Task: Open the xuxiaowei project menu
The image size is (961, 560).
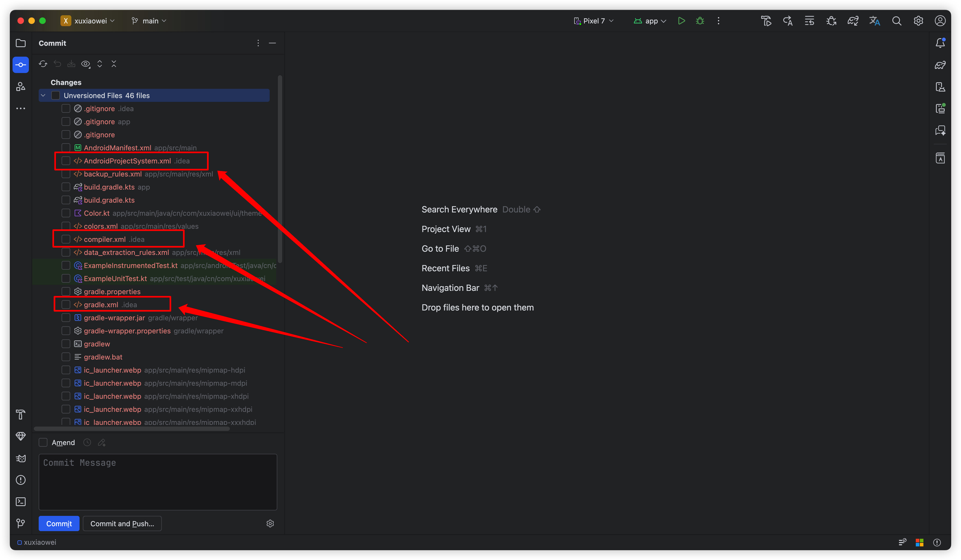Action: pos(88,21)
